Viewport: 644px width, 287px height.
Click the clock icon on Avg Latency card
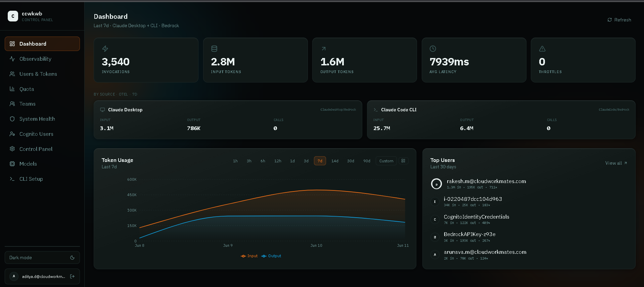(433, 49)
